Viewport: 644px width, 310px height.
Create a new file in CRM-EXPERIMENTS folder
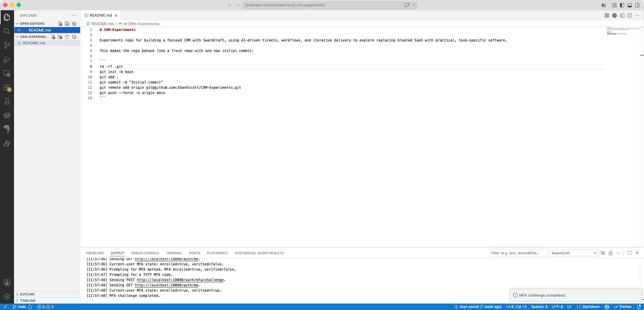tap(53, 37)
